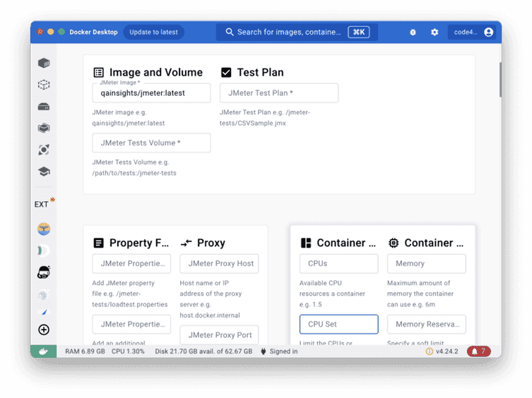Click the vertical scrollbar thumb
Screen dimensions: 532x398
click(x=500, y=80)
